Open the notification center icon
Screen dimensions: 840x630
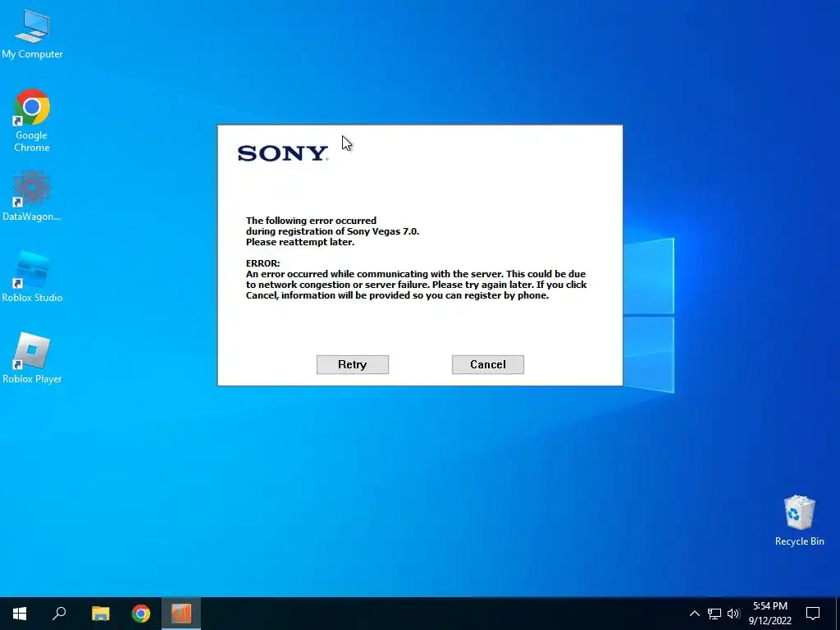click(813, 614)
